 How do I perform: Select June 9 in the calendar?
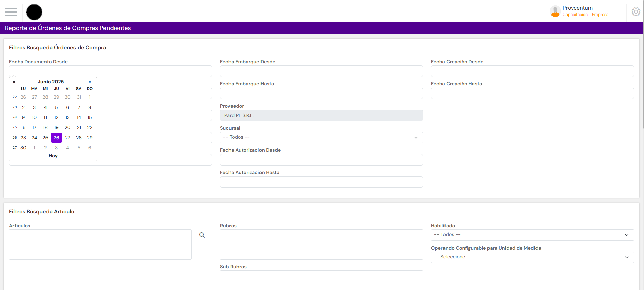click(23, 117)
